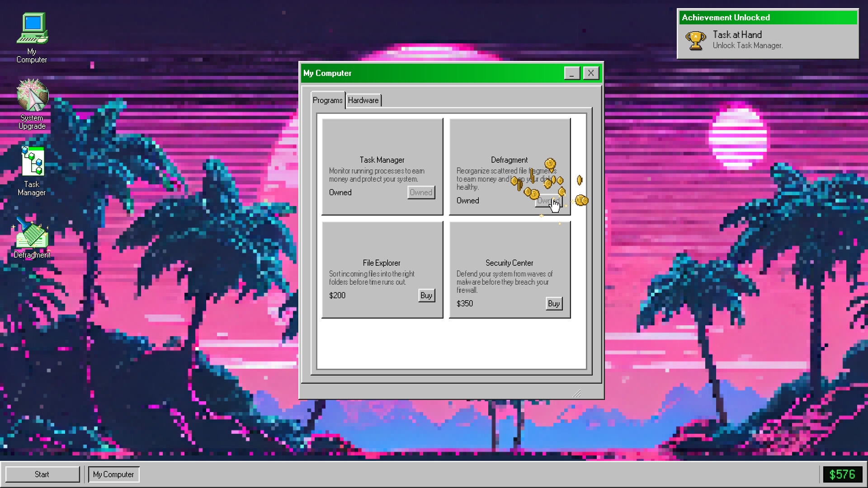Click the $350 price label

pyautogui.click(x=465, y=304)
